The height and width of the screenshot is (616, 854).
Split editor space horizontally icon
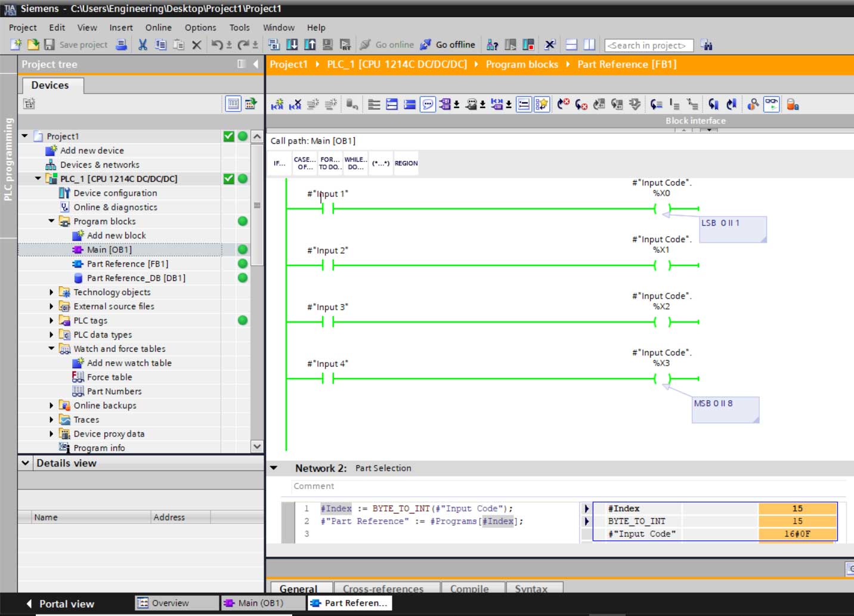(x=571, y=45)
